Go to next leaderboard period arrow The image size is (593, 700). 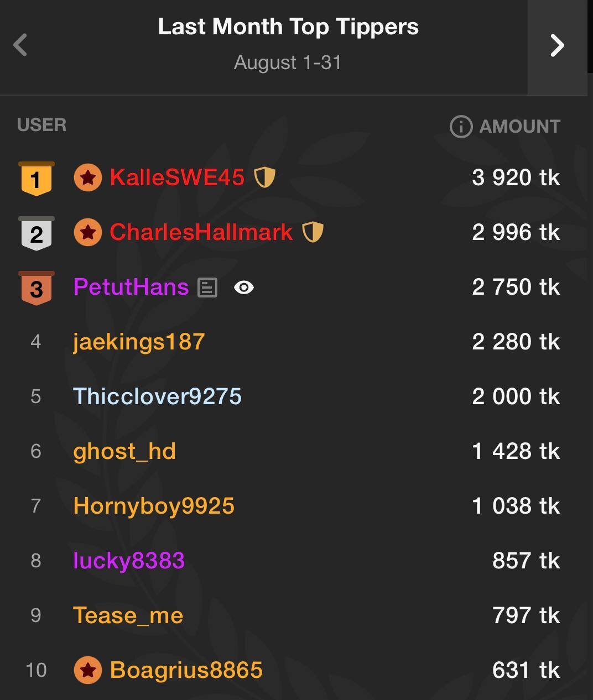click(x=557, y=46)
